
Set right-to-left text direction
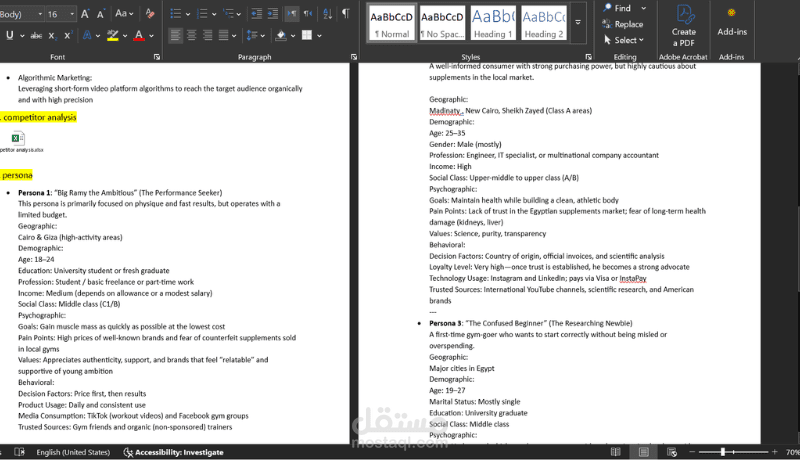point(308,14)
